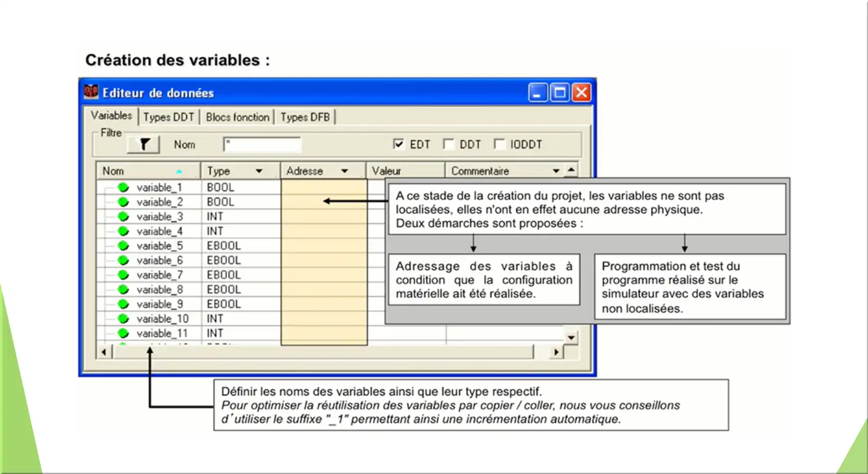This screenshot has height=474, width=868.
Task: Select the variable_3 row name
Action: click(x=159, y=216)
